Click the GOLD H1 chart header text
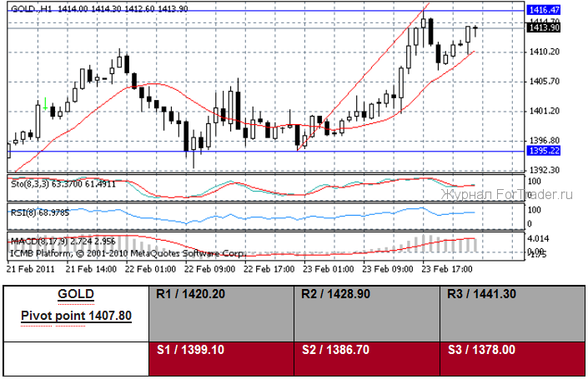The height and width of the screenshot is (379, 588). point(99,8)
